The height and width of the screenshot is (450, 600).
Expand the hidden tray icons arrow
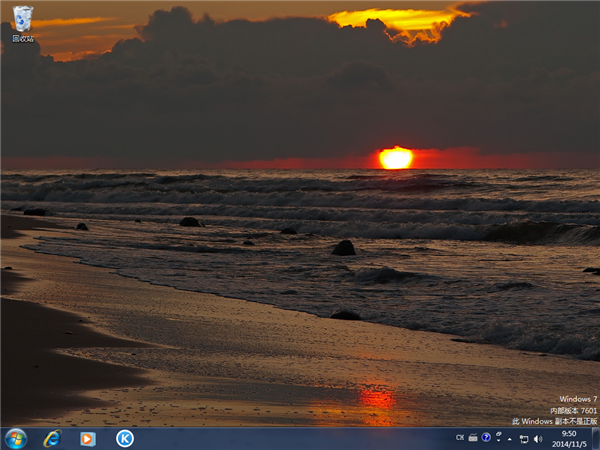click(x=510, y=439)
